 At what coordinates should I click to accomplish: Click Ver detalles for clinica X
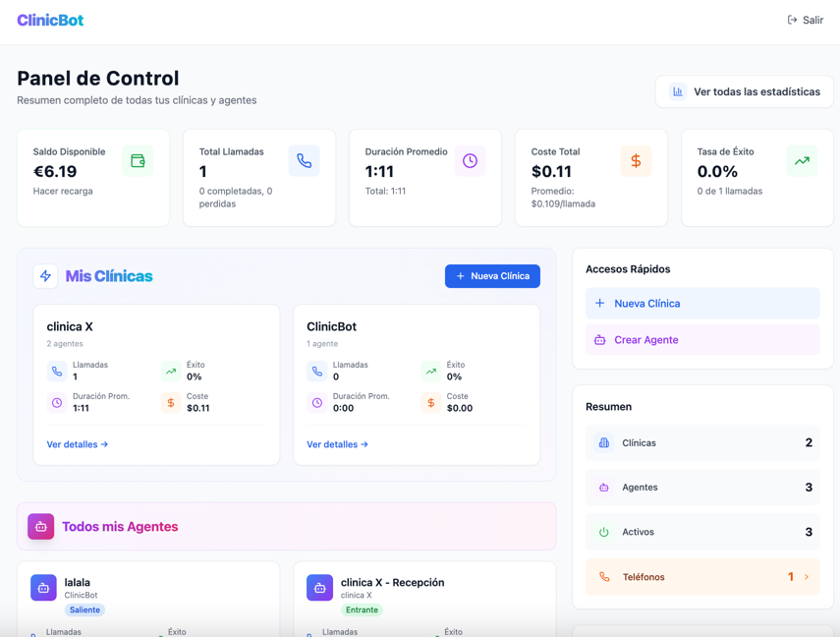coord(78,444)
